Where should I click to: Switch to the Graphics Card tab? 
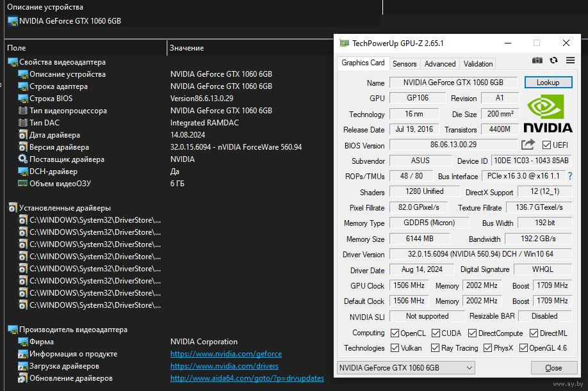coord(363,63)
